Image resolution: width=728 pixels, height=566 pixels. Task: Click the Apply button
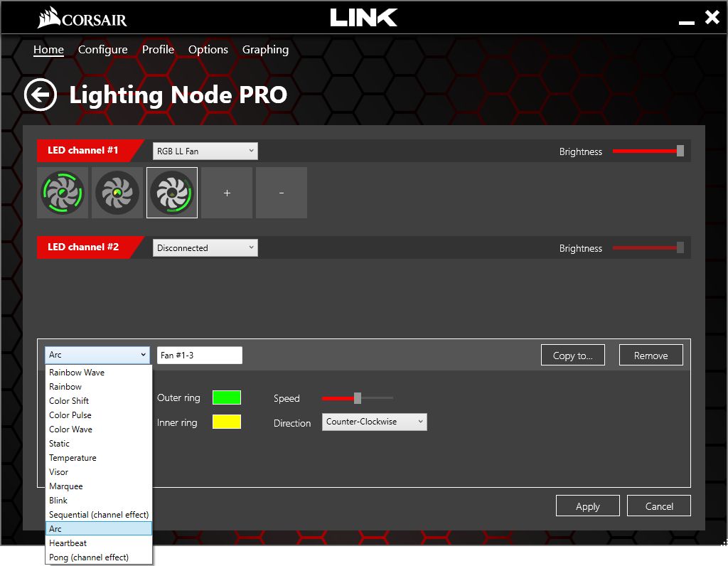pyautogui.click(x=588, y=506)
